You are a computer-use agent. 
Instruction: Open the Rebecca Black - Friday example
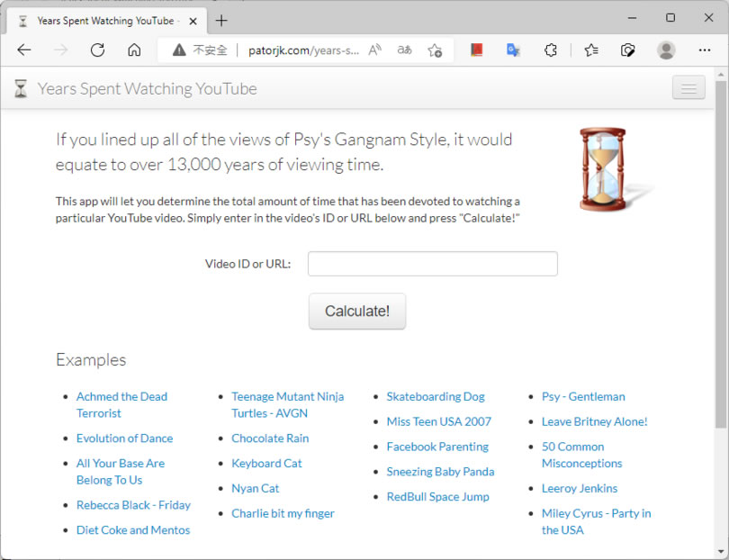click(x=133, y=505)
